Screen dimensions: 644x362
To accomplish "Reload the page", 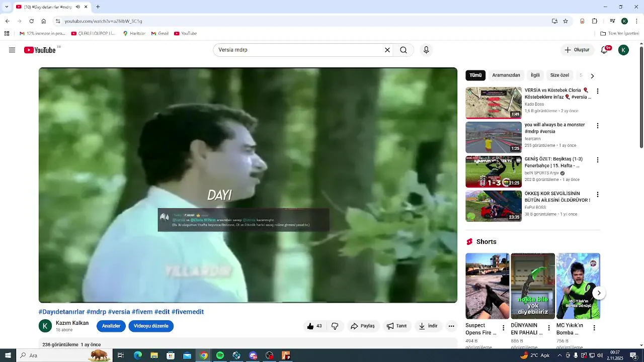I will tap(31, 21).
